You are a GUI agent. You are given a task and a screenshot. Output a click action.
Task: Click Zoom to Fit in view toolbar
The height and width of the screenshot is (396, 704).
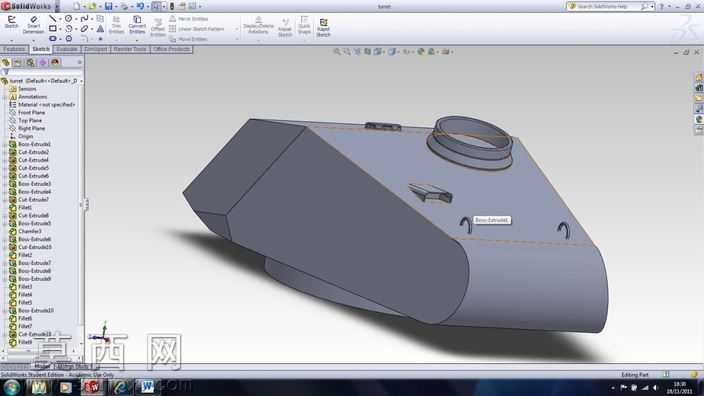(x=337, y=52)
